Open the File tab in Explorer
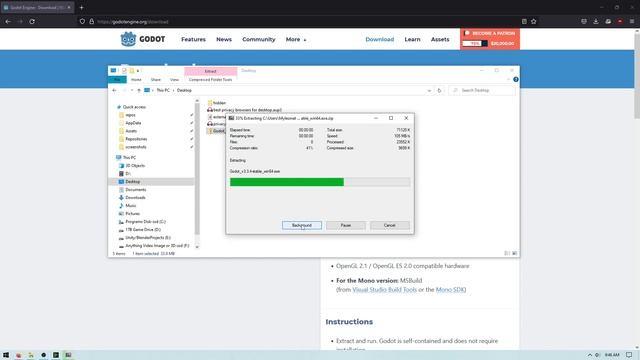This screenshot has width=640, height=360. tap(117, 80)
